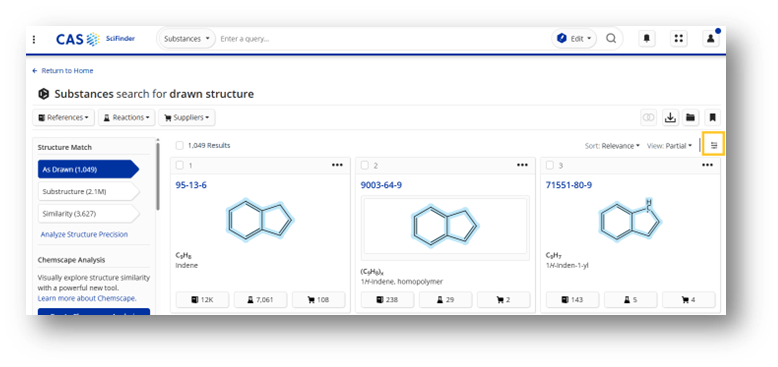View 108 suppliers for Indene
The width and height of the screenshot is (778, 367).
pos(319,300)
